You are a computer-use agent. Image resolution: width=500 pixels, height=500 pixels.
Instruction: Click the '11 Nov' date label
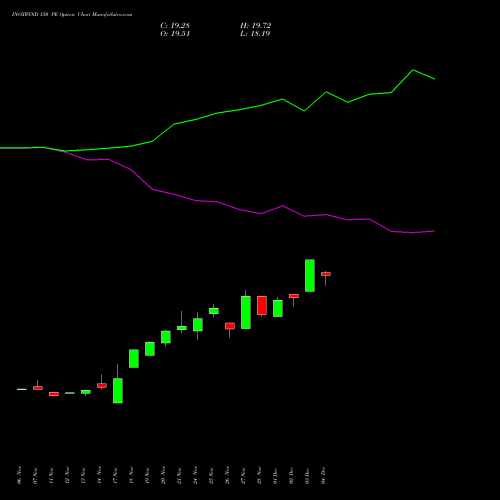(51, 475)
